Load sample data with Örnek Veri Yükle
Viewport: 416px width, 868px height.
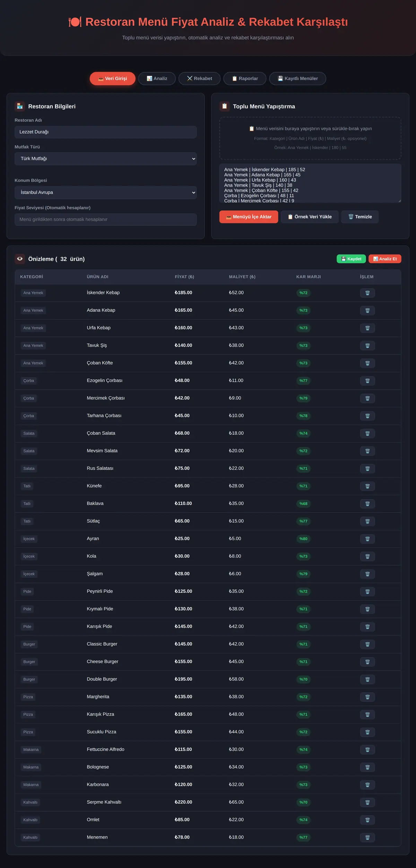[310, 217]
